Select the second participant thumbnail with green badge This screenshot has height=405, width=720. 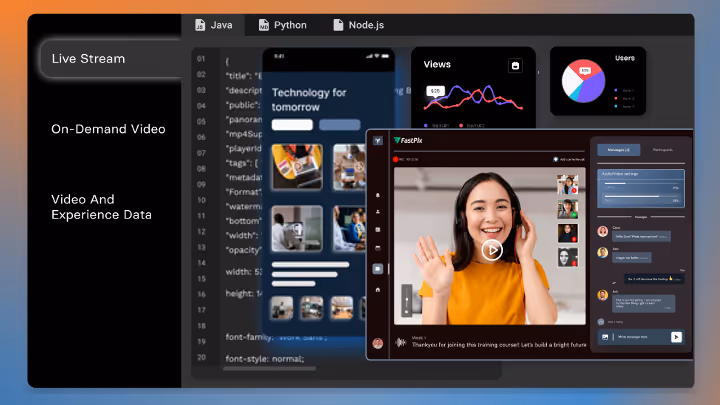[568, 209]
